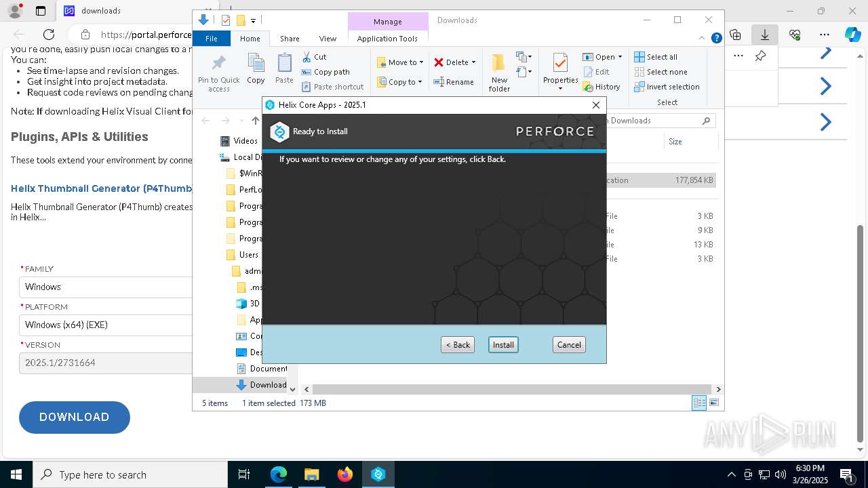This screenshot has height=488, width=868.
Task: Click the taskbar search box
Action: [130, 474]
